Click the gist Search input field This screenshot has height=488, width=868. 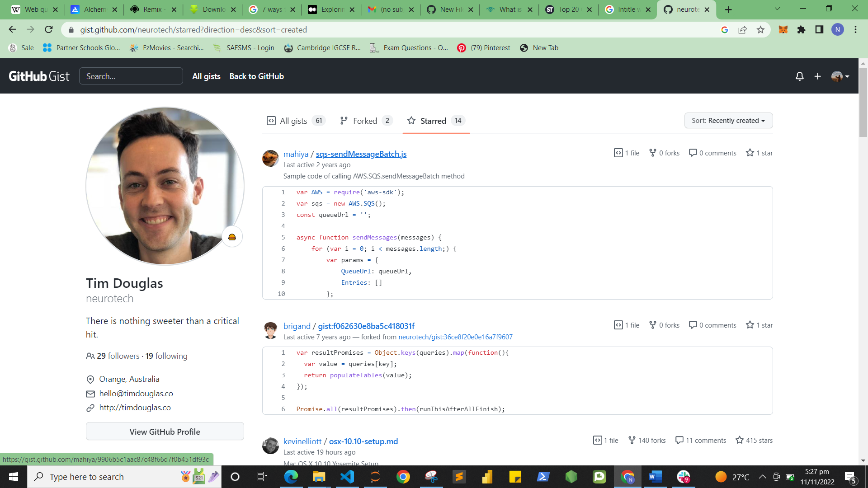click(131, 76)
